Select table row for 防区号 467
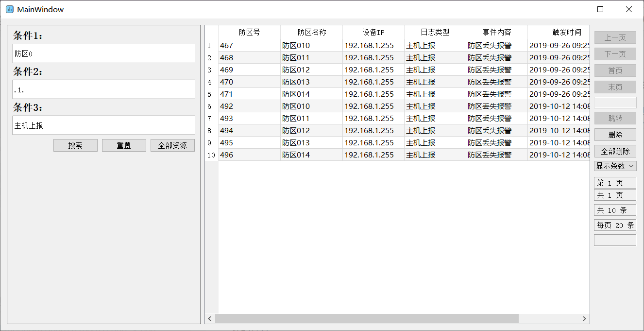644x331 pixels. coord(340,45)
